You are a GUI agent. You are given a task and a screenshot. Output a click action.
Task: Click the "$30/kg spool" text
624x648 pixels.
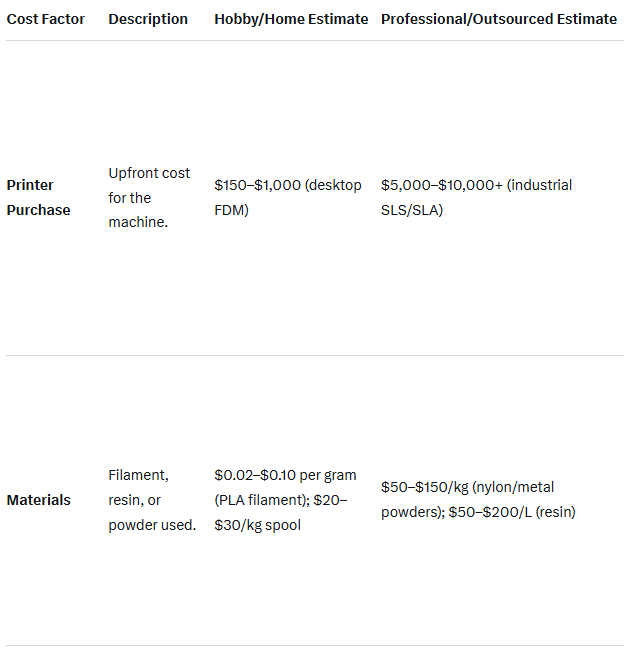[x=257, y=525]
